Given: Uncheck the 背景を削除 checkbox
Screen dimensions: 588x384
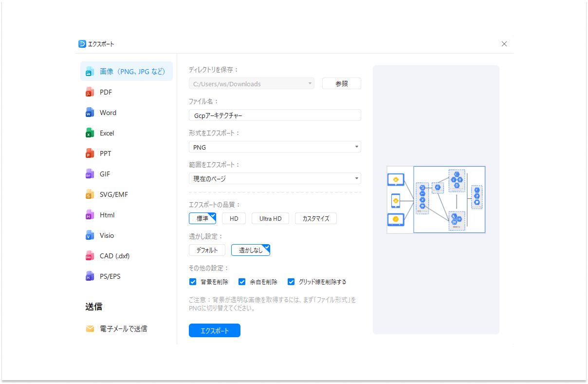Looking at the screenshot, I should coord(193,282).
